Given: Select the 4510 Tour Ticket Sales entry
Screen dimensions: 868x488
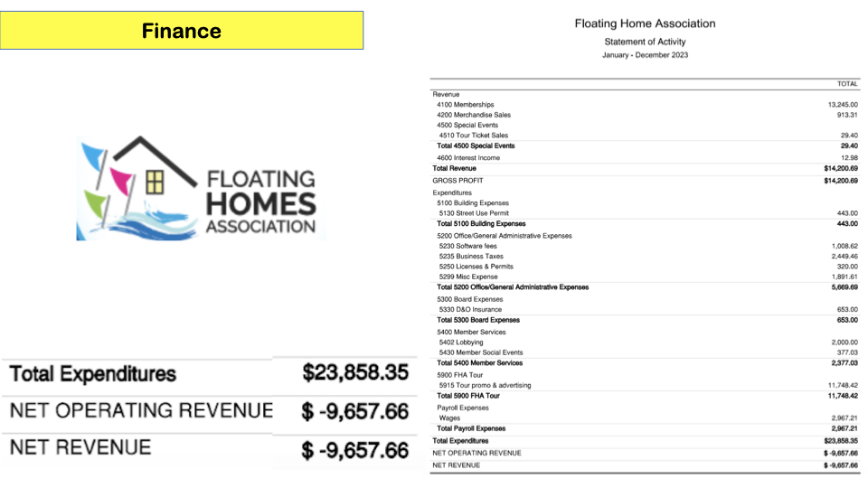Looking at the screenshot, I should click(x=474, y=136).
